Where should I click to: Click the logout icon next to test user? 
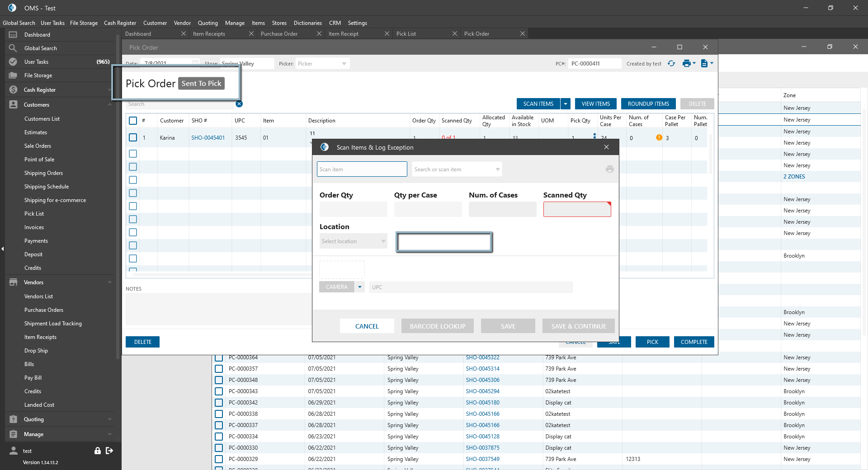109,451
